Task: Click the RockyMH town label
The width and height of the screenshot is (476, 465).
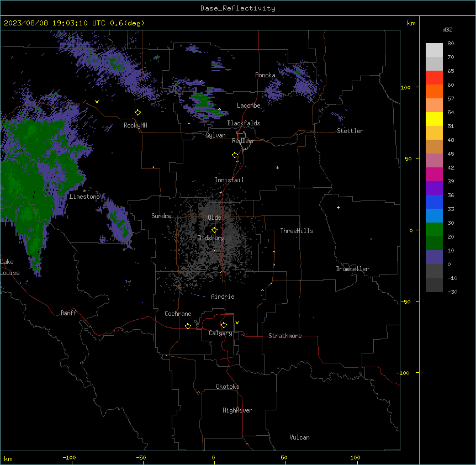Action: point(135,125)
